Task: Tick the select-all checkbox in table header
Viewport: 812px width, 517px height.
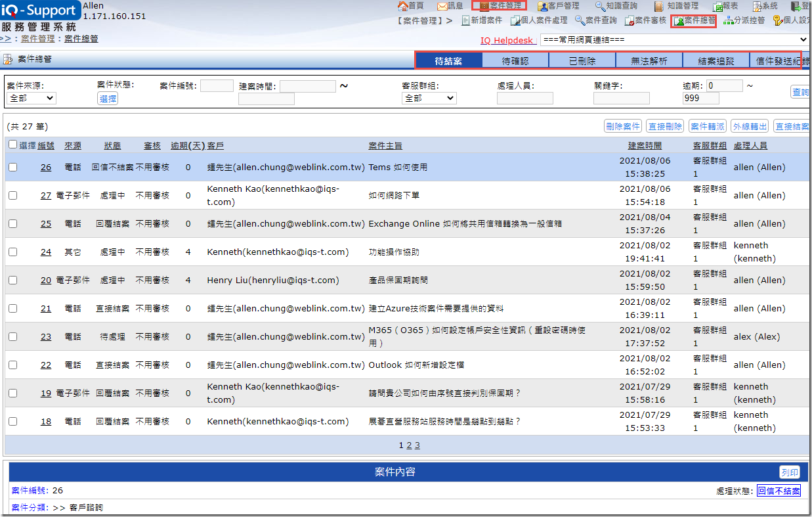Action: [12, 145]
